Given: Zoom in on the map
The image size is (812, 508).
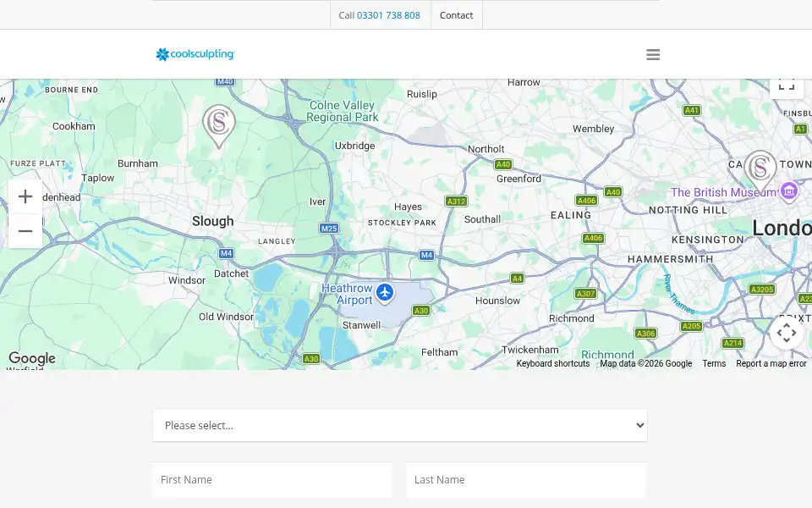Looking at the screenshot, I should (25, 196).
